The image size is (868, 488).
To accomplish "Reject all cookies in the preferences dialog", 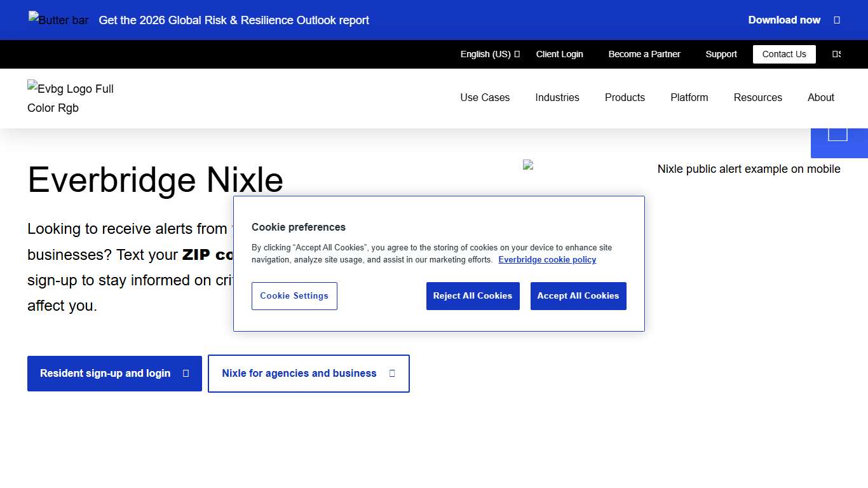I will tap(473, 295).
